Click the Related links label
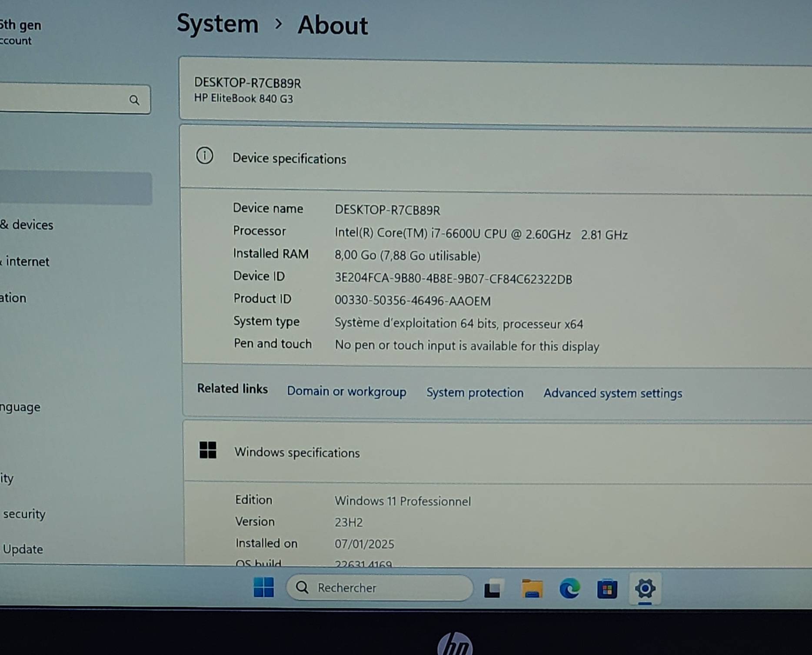 [x=232, y=389]
